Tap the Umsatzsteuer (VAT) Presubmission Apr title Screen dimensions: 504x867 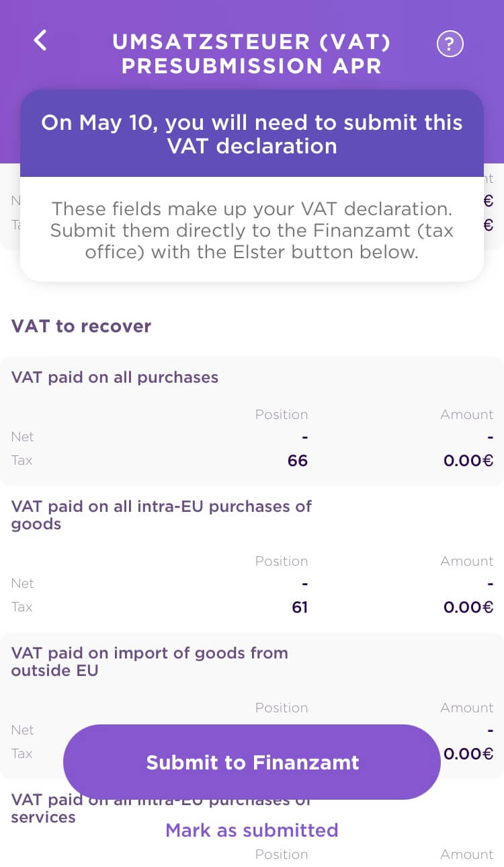coord(252,54)
